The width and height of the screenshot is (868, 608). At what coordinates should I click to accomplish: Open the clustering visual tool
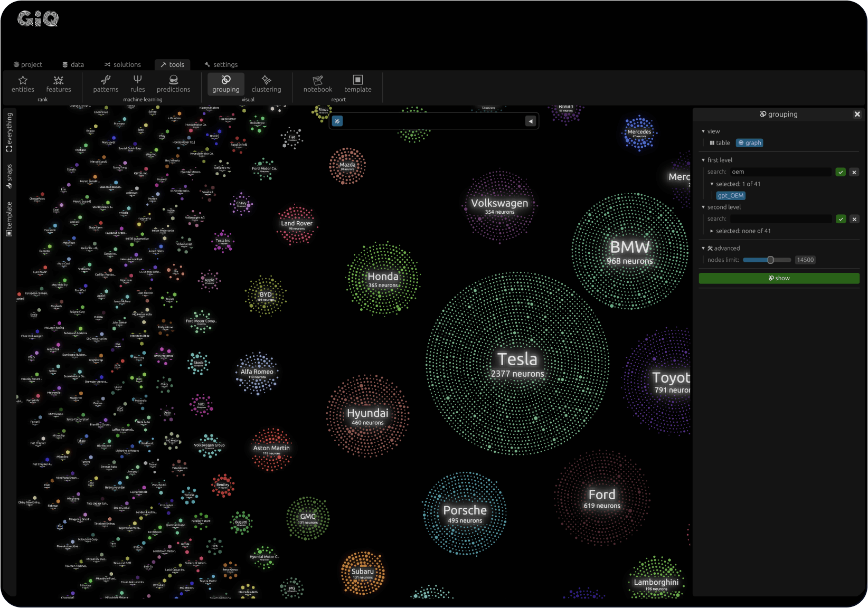tap(266, 84)
